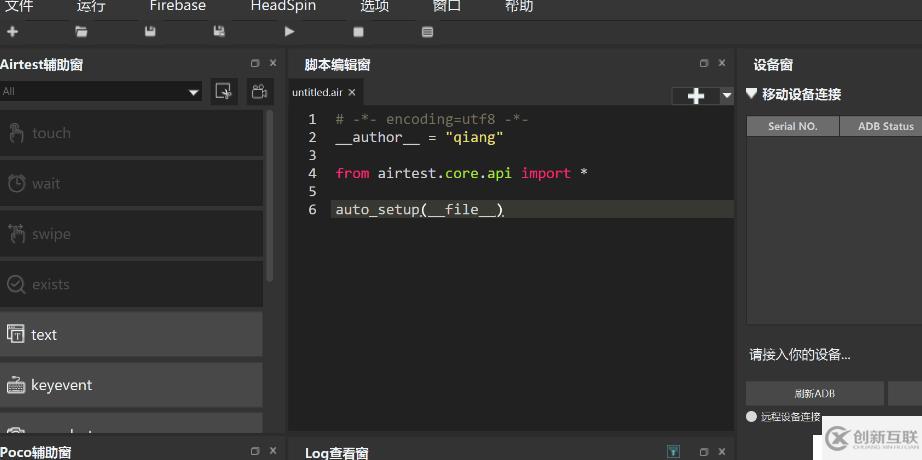
Task: Open the dropdown arrow next to new tab plus
Action: tap(727, 96)
